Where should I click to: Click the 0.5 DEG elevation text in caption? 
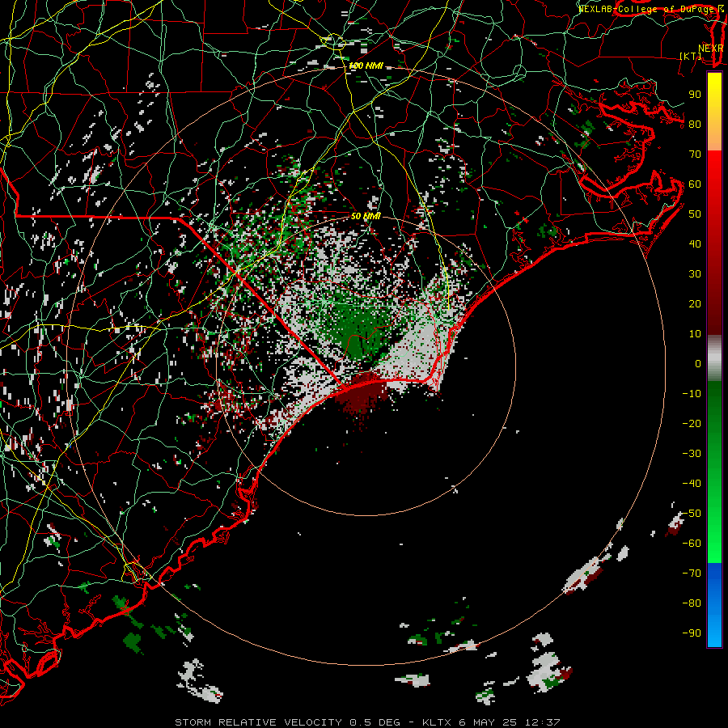pyautogui.click(x=375, y=722)
